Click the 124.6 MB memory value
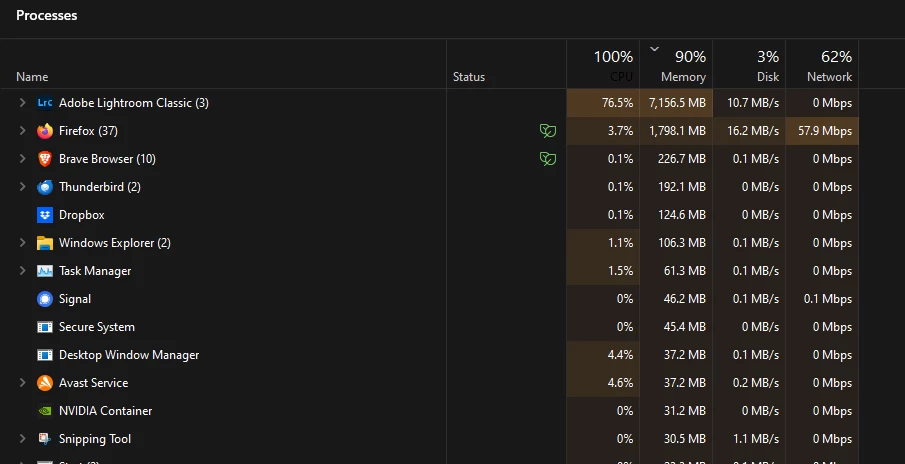The height and width of the screenshot is (464, 905). pyautogui.click(x=682, y=215)
